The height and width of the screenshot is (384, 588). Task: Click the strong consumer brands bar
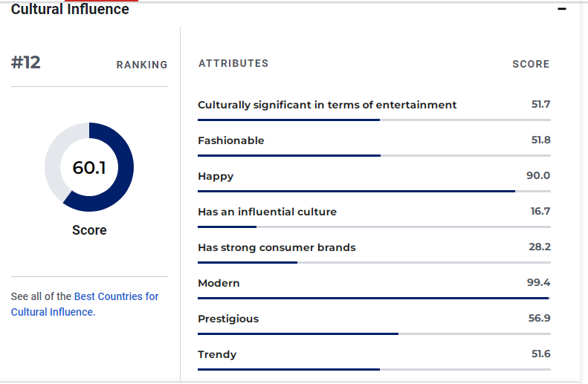(374, 262)
